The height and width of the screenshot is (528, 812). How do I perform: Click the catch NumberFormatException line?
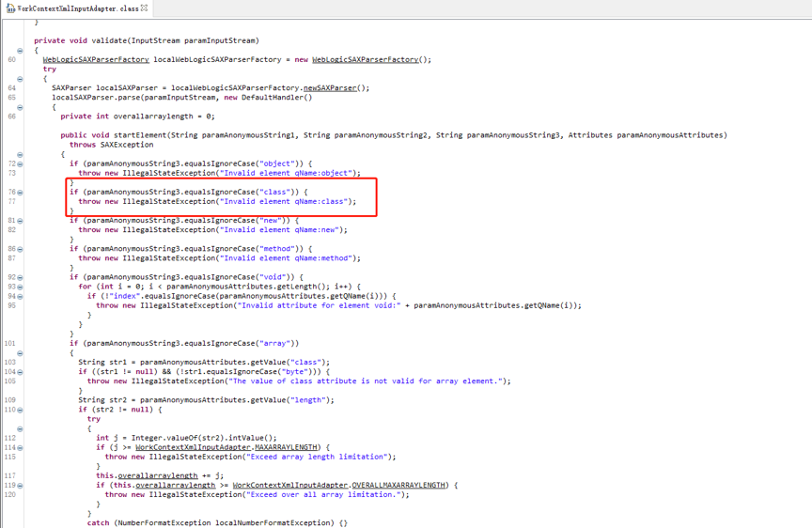pyautogui.click(x=217, y=522)
